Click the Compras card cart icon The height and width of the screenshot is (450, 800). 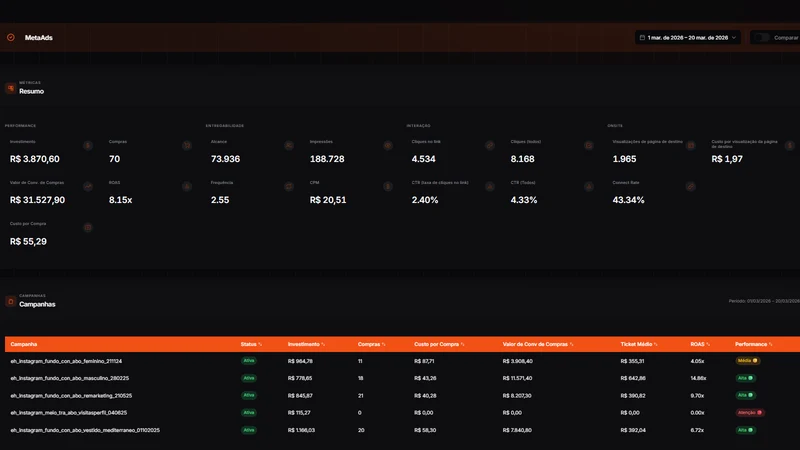(x=187, y=145)
